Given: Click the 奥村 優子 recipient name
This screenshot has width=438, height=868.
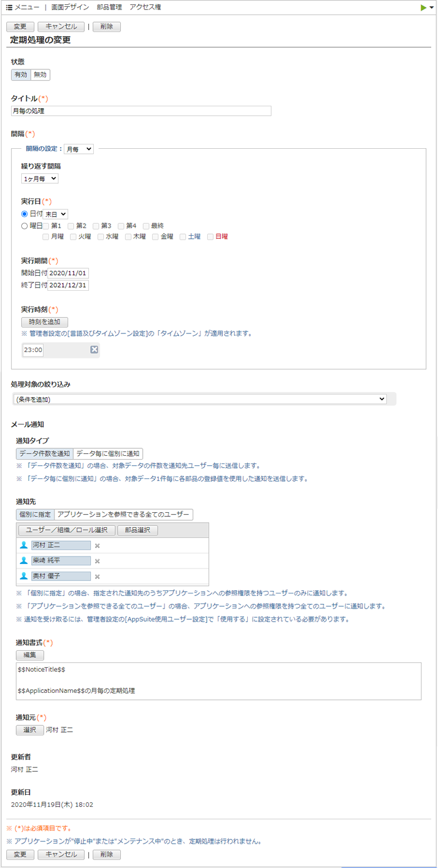Looking at the screenshot, I should click(61, 577).
